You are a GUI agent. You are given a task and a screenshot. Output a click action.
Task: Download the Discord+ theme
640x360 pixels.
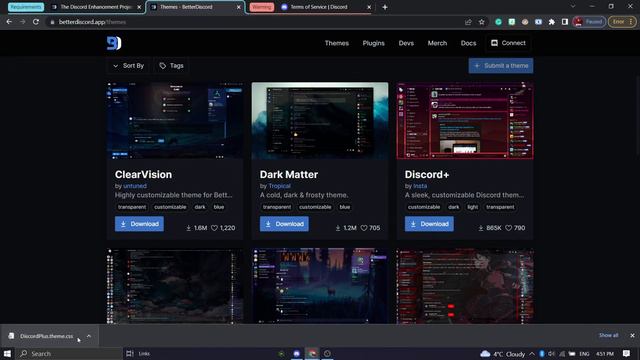[429, 224]
